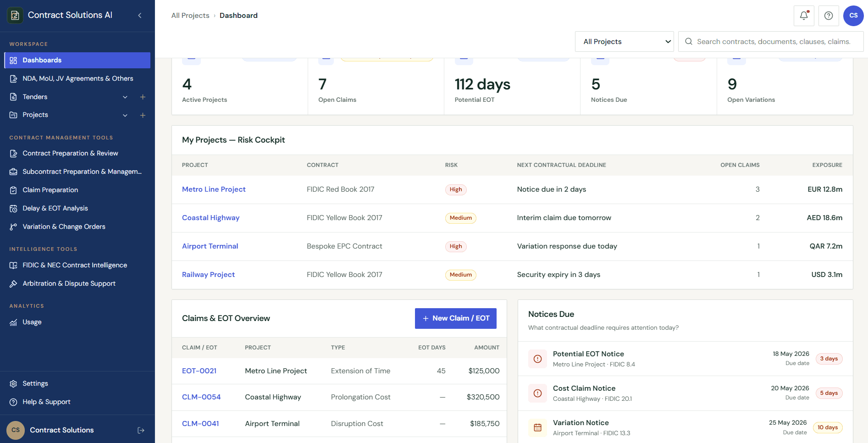This screenshot has width=868, height=443.
Task: Open Delay & EOT Analysis
Action: pyautogui.click(x=77, y=209)
